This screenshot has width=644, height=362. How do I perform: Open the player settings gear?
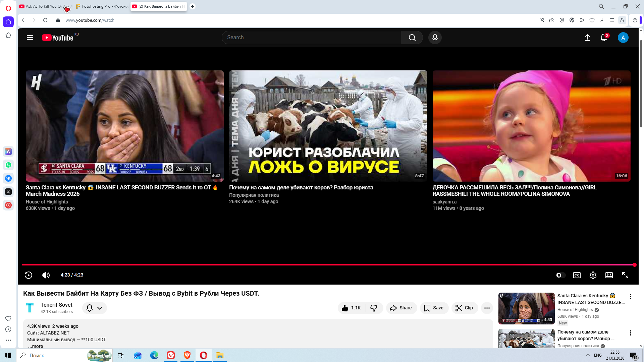pos(593,275)
